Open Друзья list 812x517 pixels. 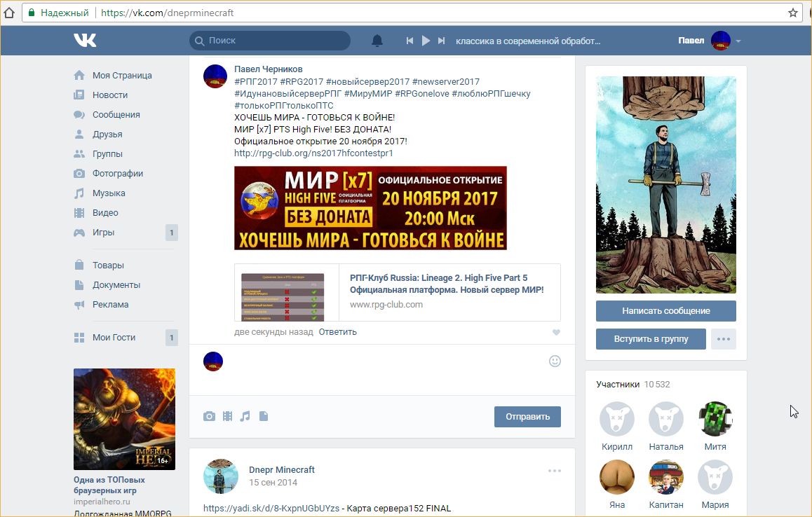coord(107,134)
